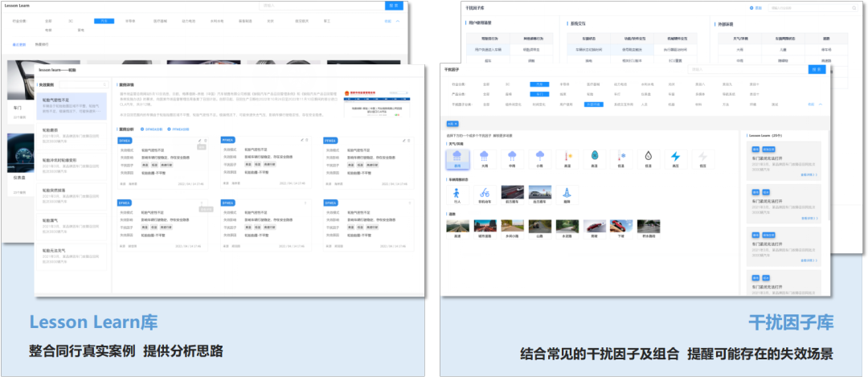Choose 3C in 干扰因子 行业分类 row

pos(508,84)
